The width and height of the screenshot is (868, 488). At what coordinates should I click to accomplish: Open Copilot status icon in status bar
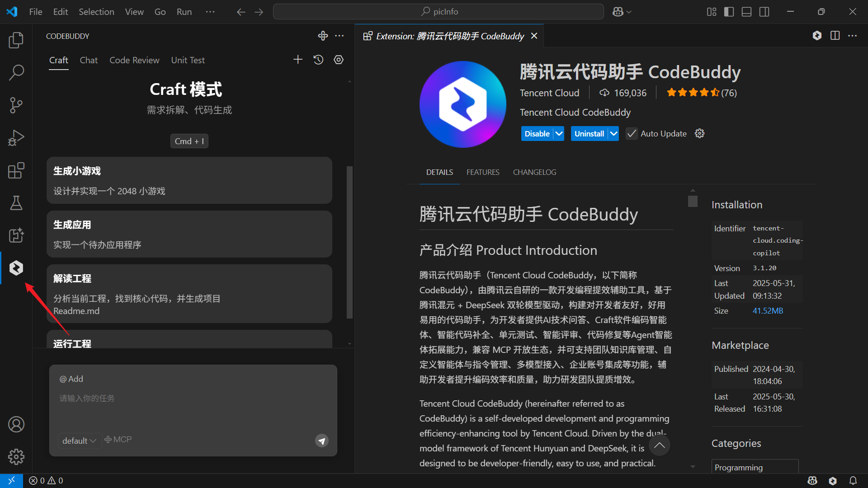click(x=812, y=481)
